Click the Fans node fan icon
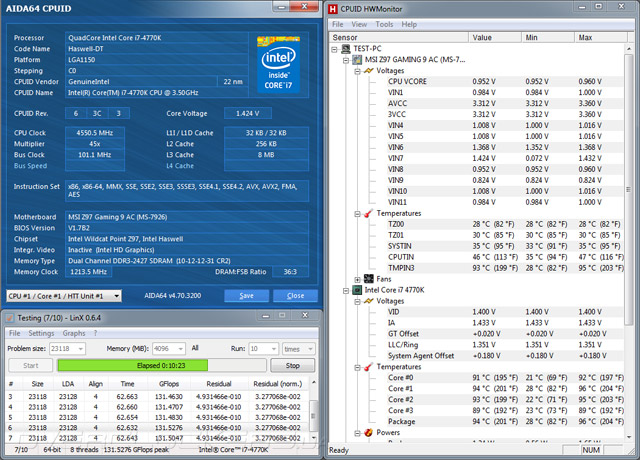Image resolution: width=640 pixels, height=460 pixels. point(369,278)
